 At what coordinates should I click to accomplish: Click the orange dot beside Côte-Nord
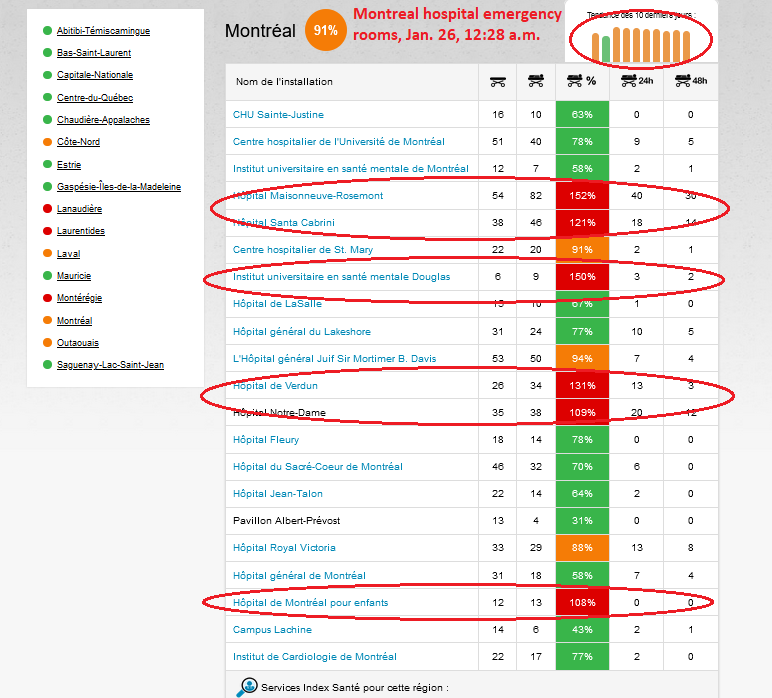pyautogui.click(x=47, y=142)
